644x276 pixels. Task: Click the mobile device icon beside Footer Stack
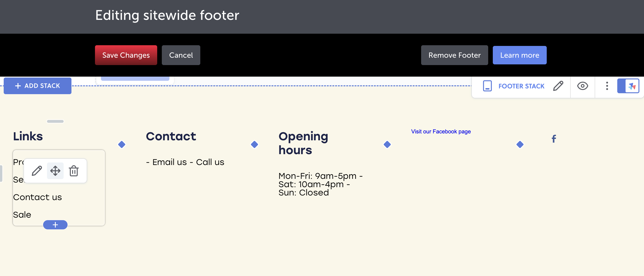(x=487, y=86)
